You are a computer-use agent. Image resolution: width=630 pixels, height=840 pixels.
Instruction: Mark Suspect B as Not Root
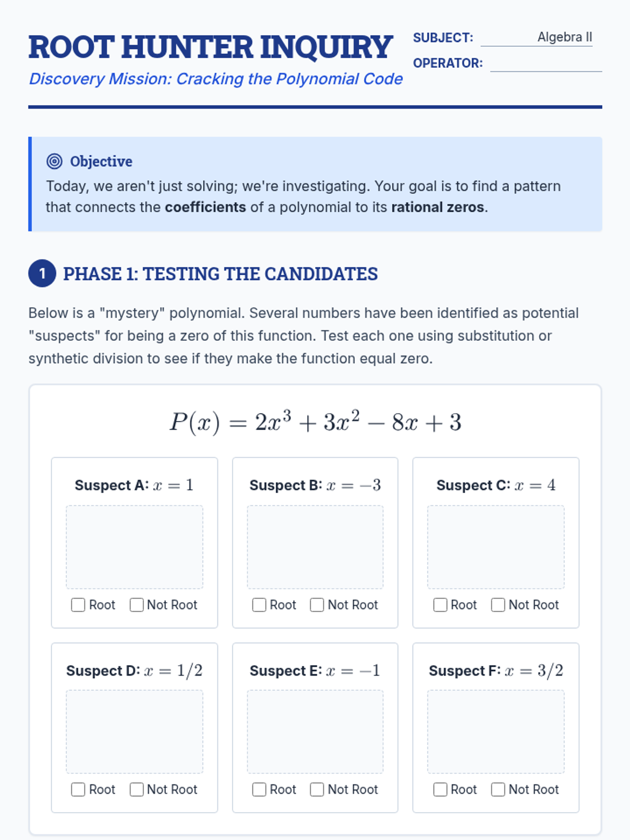[317, 605]
